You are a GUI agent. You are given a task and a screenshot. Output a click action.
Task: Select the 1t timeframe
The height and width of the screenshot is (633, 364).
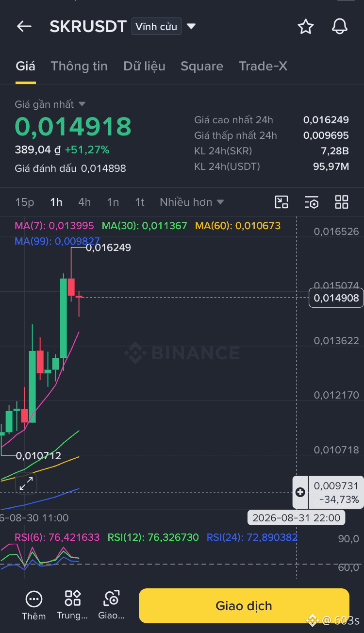tap(140, 202)
